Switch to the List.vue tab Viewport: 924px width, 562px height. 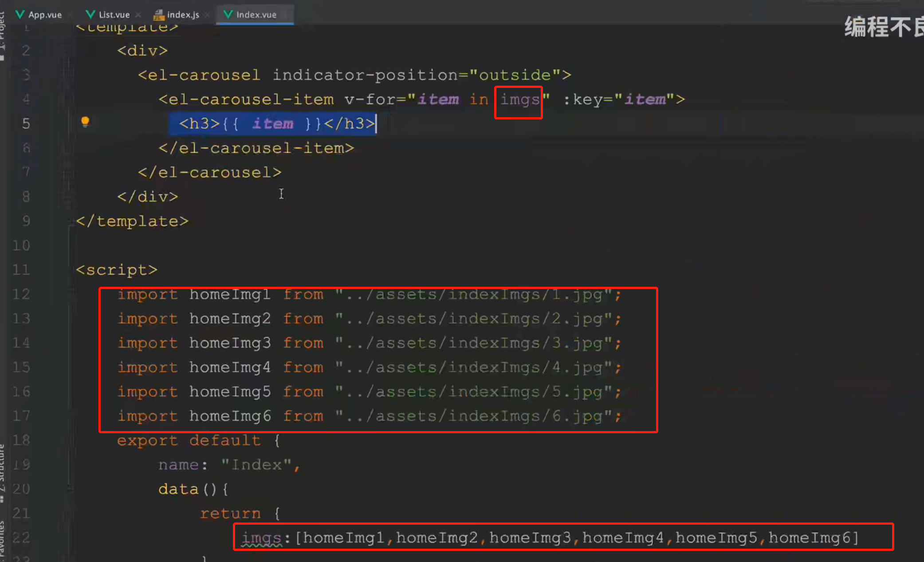(114, 15)
